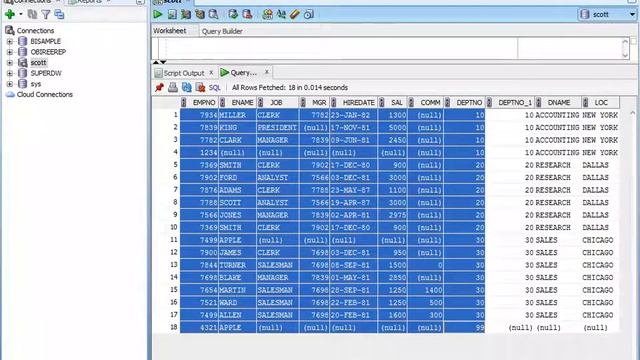
Task: Click the results grid scrollbar up arrow
Action: (x=633, y=113)
